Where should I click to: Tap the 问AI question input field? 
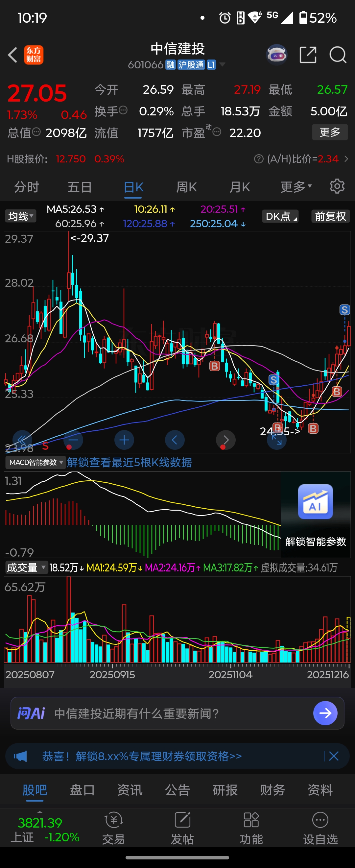click(177, 713)
